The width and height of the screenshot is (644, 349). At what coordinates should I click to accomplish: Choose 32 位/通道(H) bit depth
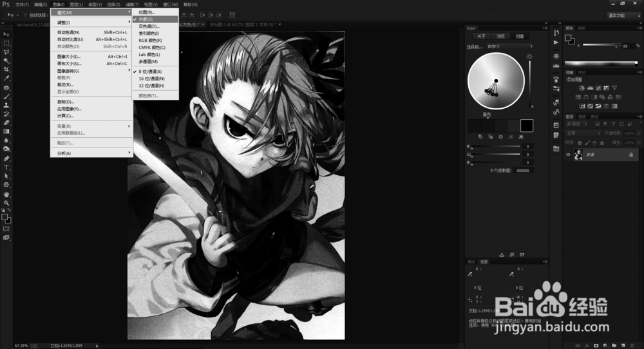pyautogui.click(x=155, y=86)
